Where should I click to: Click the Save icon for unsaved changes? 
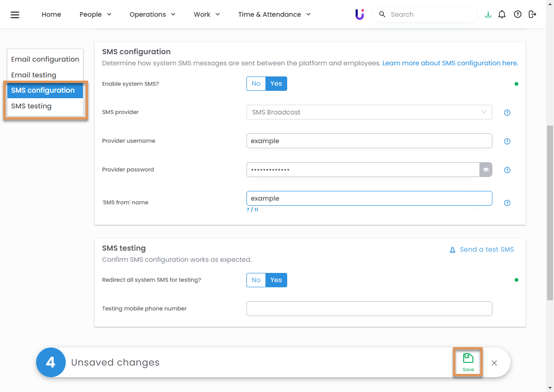(468, 361)
